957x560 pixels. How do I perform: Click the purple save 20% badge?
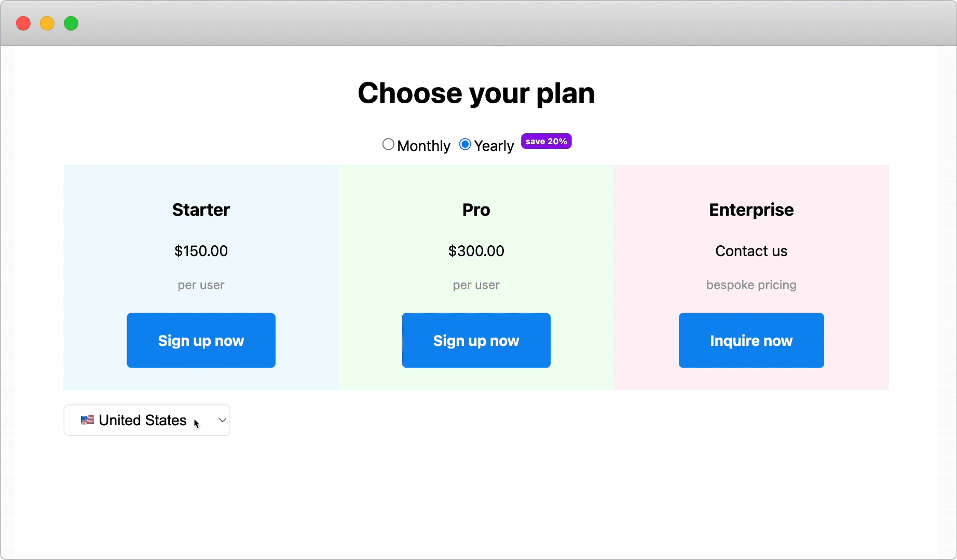546,141
